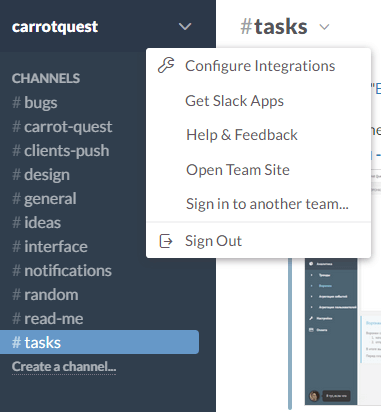The image size is (381, 412).
Task: Click Sign Out in the menu
Action: pos(213,241)
